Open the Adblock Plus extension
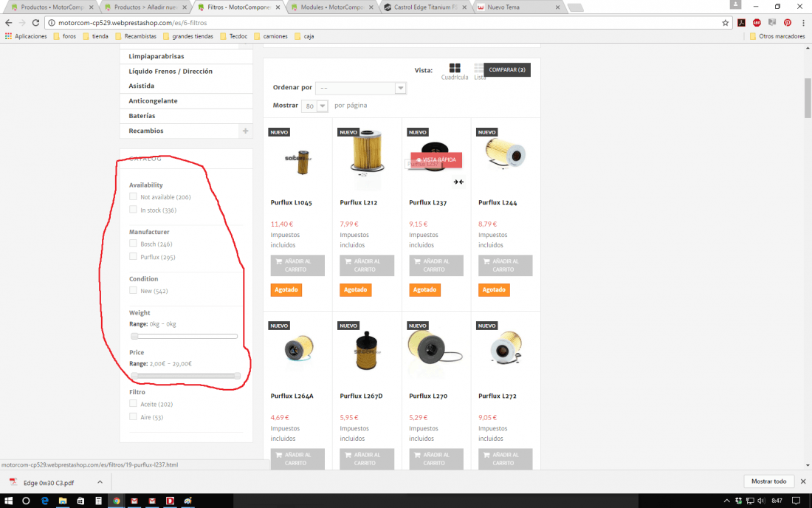Image resolution: width=812 pixels, height=508 pixels. 757,23
